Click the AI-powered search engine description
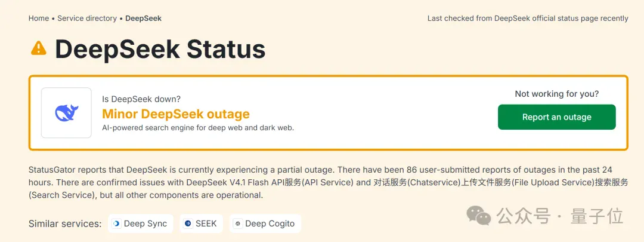 (198, 128)
